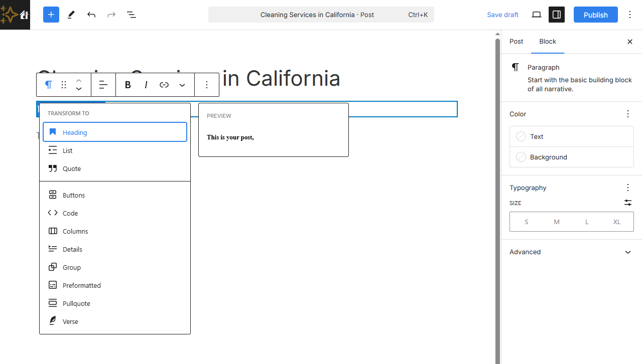The image size is (642, 364).
Task: Open the Tools pencil icon
Action: click(71, 15)
